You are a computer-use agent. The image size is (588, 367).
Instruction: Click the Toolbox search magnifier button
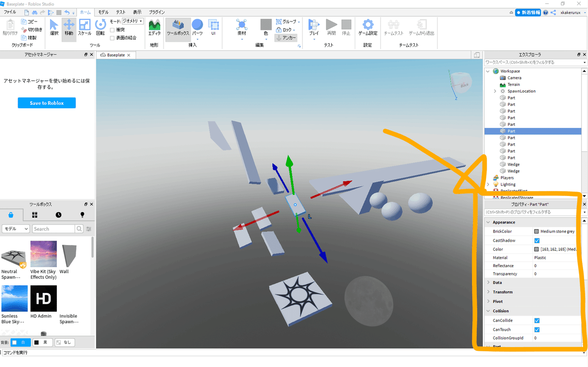coord(79,229)
